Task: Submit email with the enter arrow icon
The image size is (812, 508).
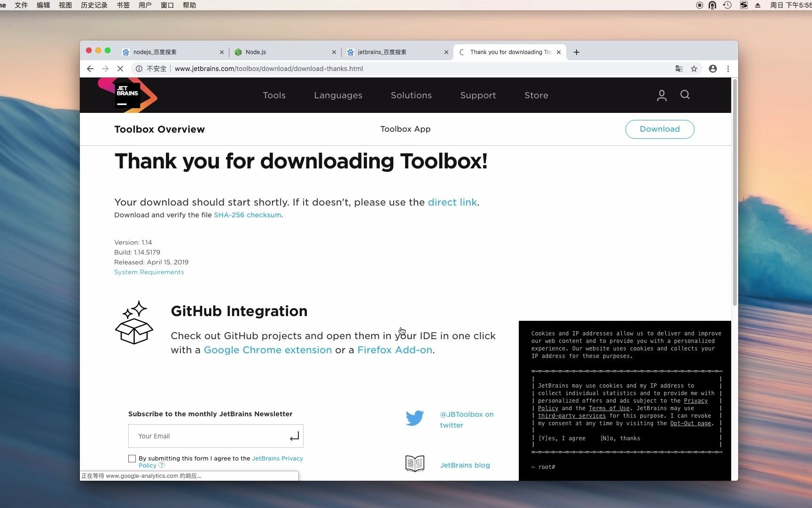Action: point(294,437)
